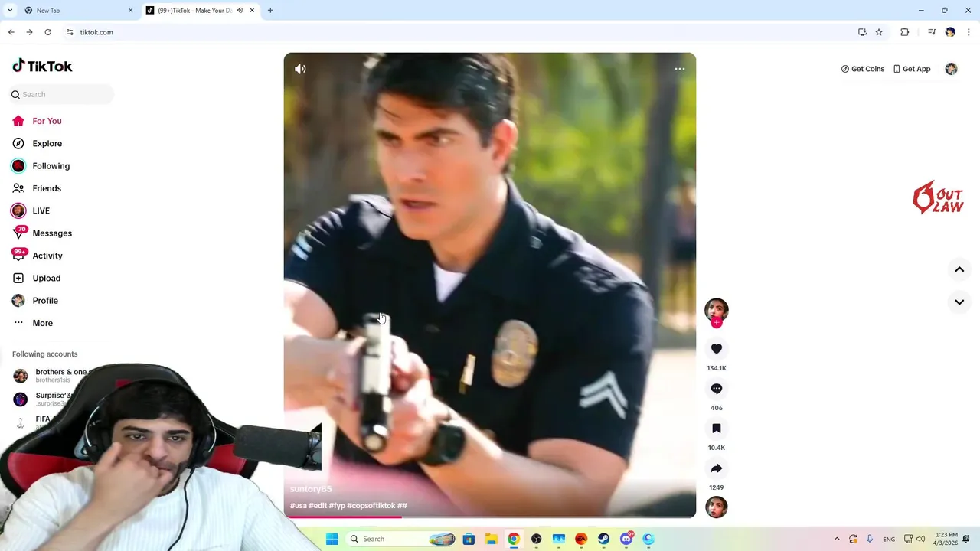The image size is (980, 551).
Task: Open the Chrome profile avatar
Action: (950, 32)
